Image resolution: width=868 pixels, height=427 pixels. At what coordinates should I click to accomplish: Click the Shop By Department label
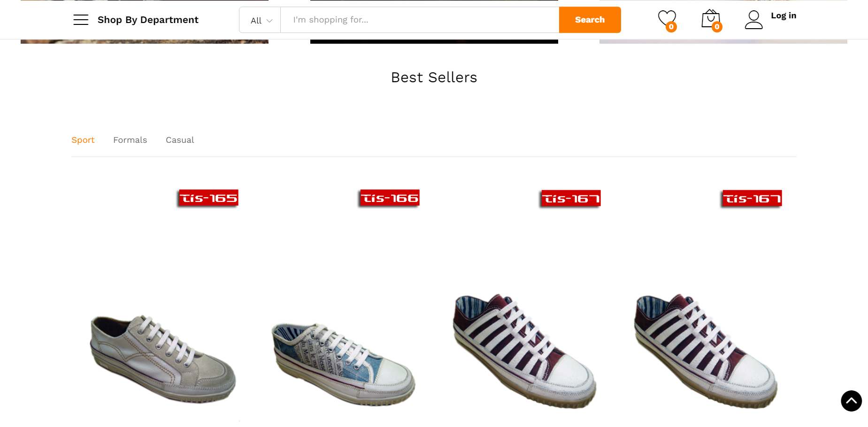(148, 20)
